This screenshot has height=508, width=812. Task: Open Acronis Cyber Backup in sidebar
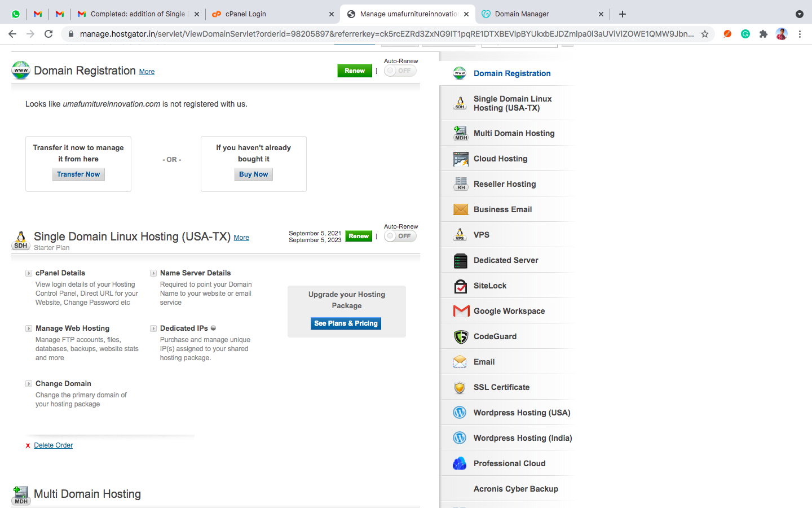[x=516, y=489]
